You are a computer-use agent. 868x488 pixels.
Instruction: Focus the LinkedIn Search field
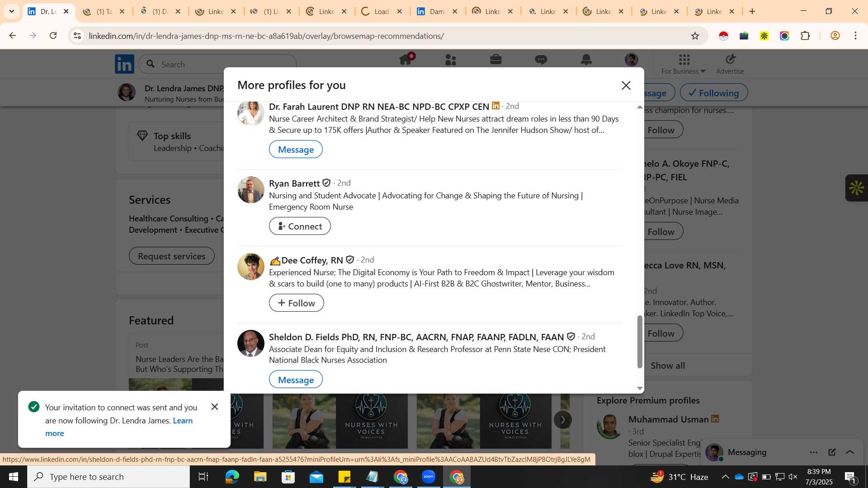click(218, 64)
